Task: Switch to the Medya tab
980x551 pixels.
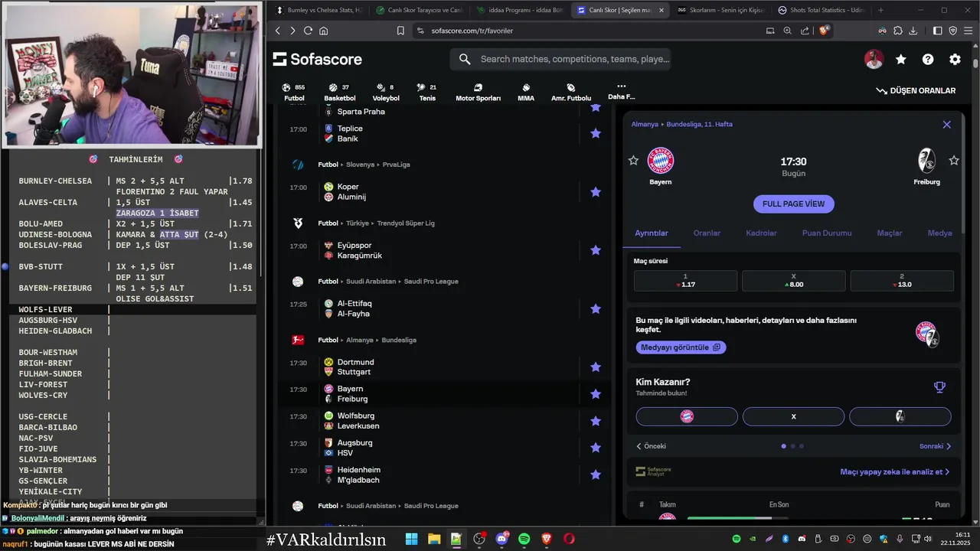Action: (x=939, y=233)
